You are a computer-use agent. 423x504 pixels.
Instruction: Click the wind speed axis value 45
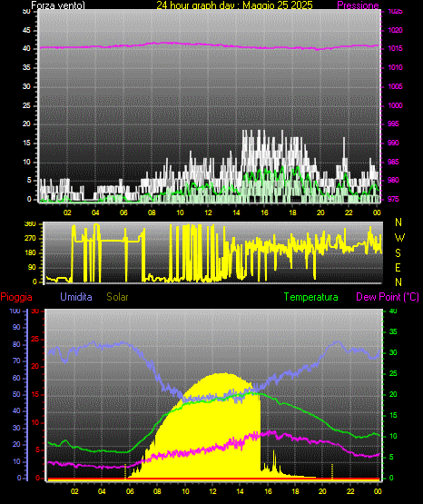[x=26, y=30]
